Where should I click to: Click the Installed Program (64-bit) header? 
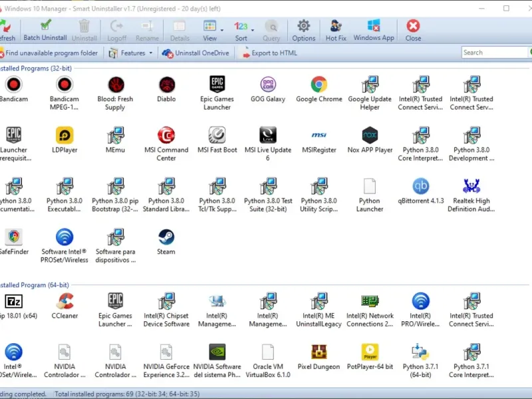coord(34,285)
